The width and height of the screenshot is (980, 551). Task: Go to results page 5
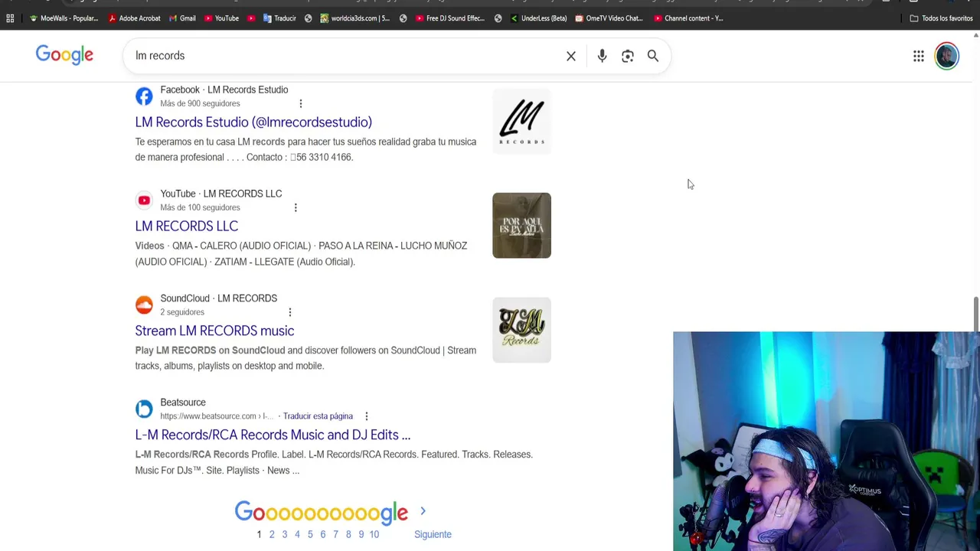310,534
